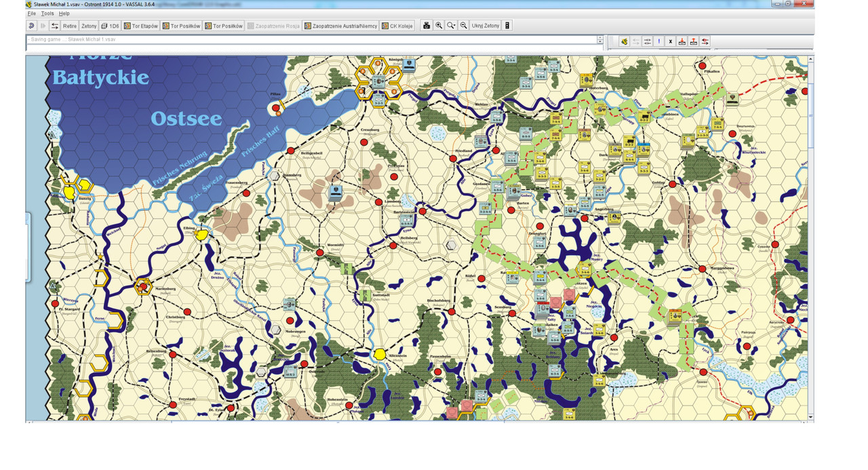Select the Marienburg fortress hex
Image resolution: width=868 pixels, height=470 pixels.
pos(142,287)
